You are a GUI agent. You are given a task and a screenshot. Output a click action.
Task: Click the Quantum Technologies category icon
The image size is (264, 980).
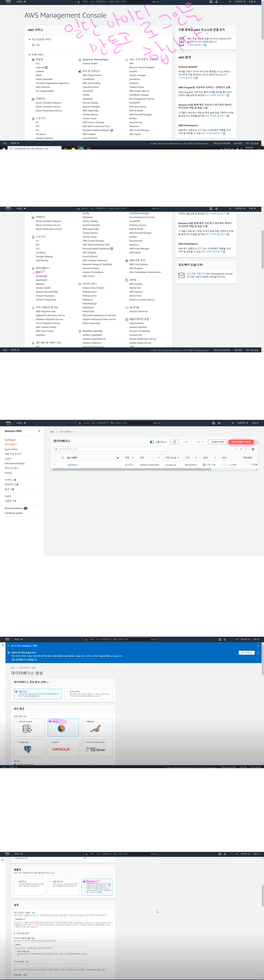[80, 60]
